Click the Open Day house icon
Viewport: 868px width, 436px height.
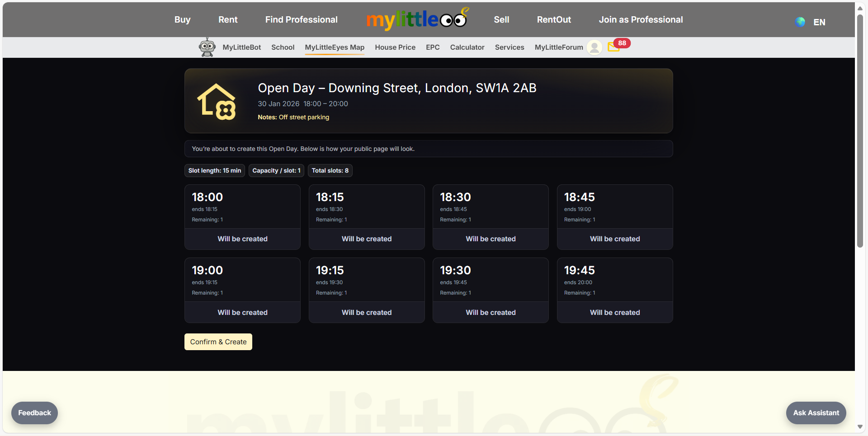[x=217, y=102]
